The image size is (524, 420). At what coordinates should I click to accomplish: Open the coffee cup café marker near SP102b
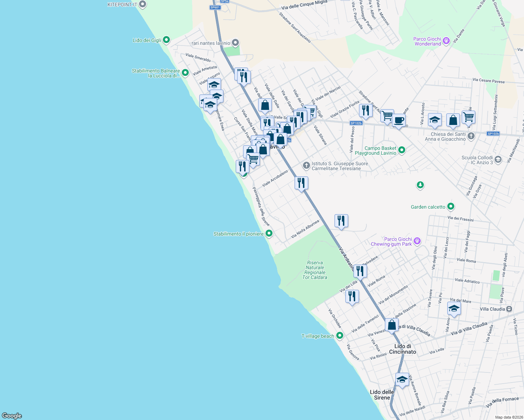pyautogui.click(x=399, y=120)
